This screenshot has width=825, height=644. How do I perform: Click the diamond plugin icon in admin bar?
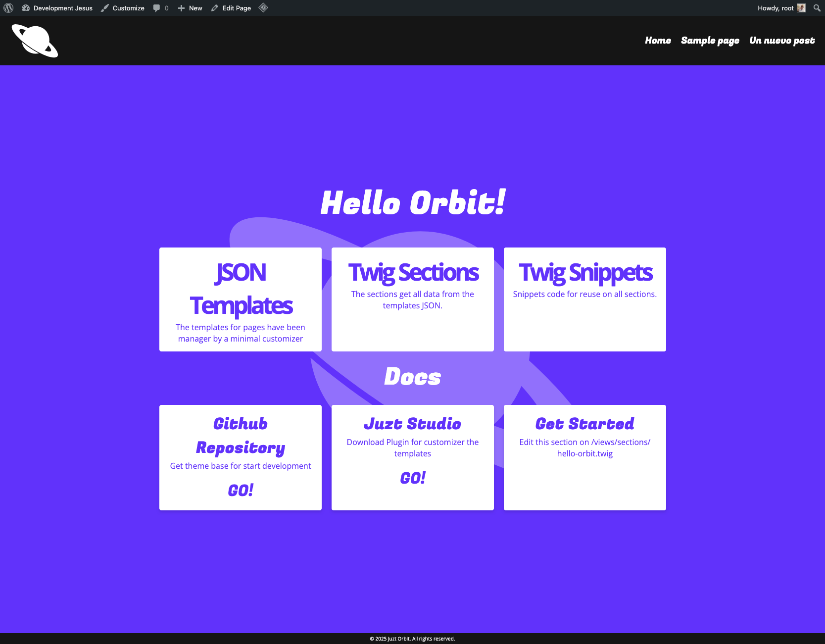(263, 7)
